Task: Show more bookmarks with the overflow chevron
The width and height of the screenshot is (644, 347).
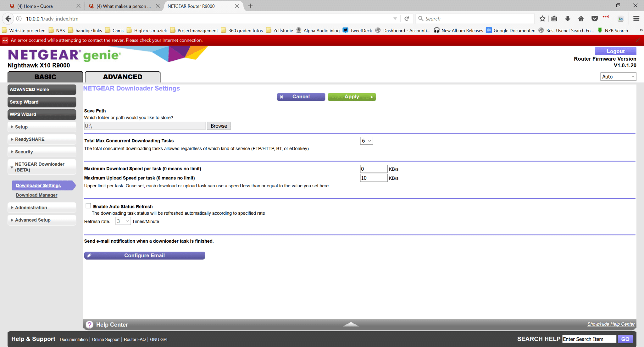Action: click(x=641, y=30)
